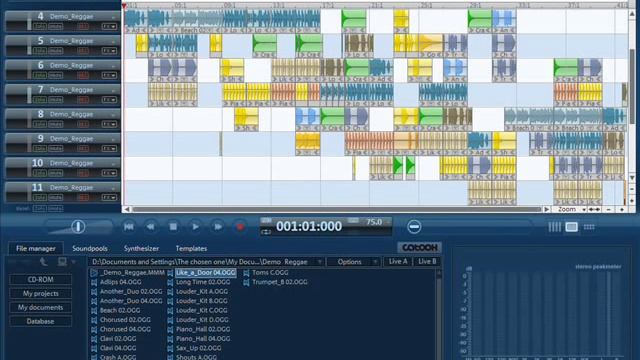Zoom out timeline with the minus button
Screen dimensions: 640x360
[x=609, y=209]
